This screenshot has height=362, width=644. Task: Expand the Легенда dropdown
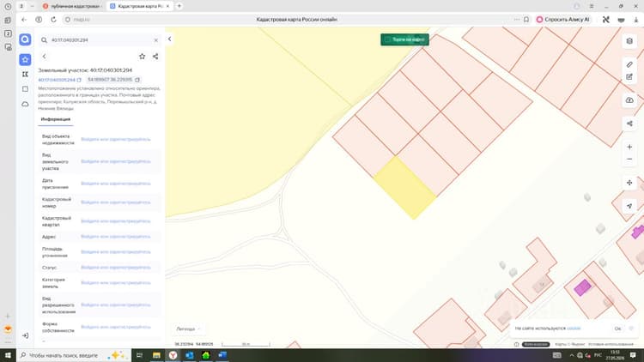188,329
